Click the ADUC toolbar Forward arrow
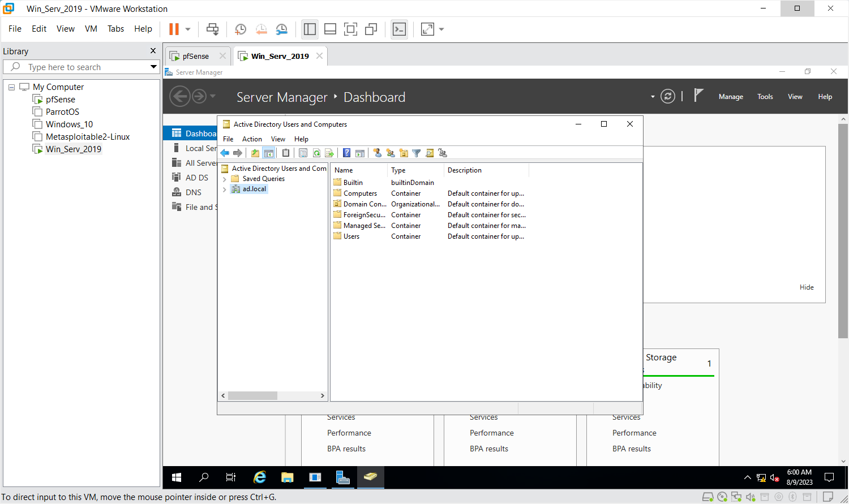This screenshot has width=849, height=504. (x=238, y=153)
